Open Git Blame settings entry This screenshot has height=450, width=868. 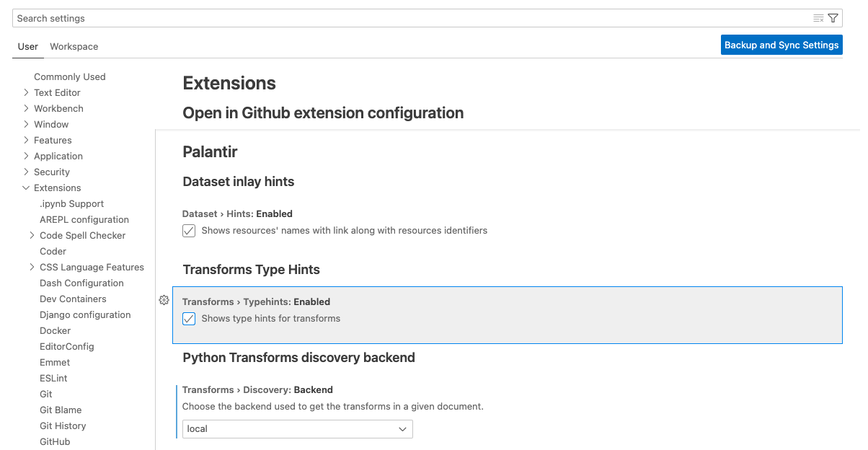point(61,410)
